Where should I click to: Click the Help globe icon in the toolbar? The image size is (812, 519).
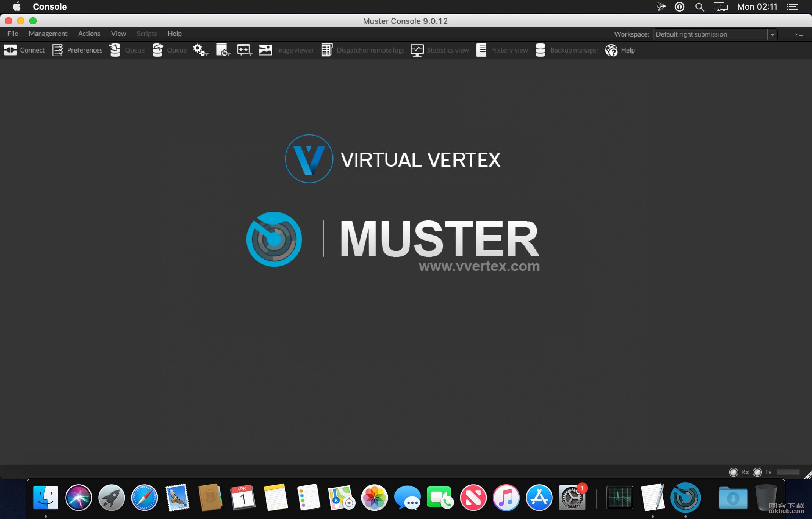click(x=611, y=50)
